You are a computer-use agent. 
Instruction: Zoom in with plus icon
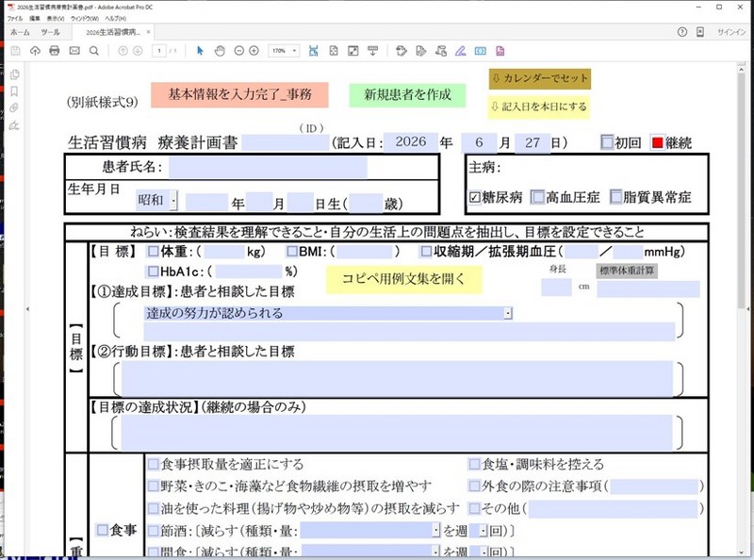(x=254, y=51)
